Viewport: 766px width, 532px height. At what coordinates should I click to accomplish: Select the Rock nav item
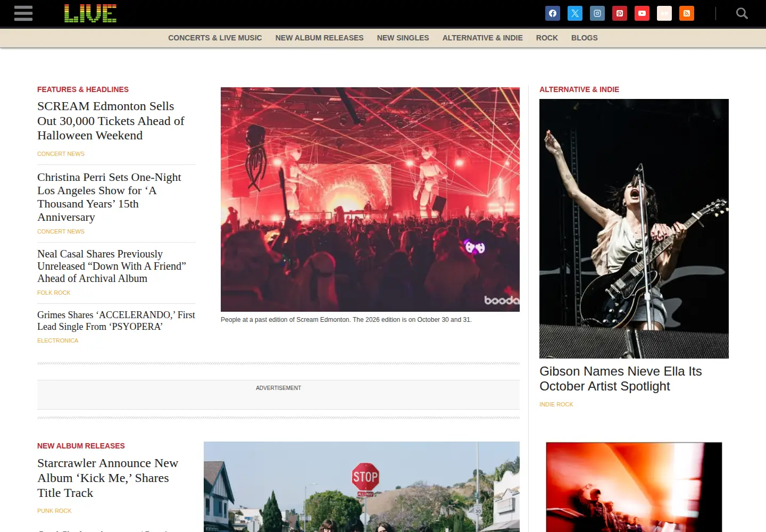click(x=547, y=38)
